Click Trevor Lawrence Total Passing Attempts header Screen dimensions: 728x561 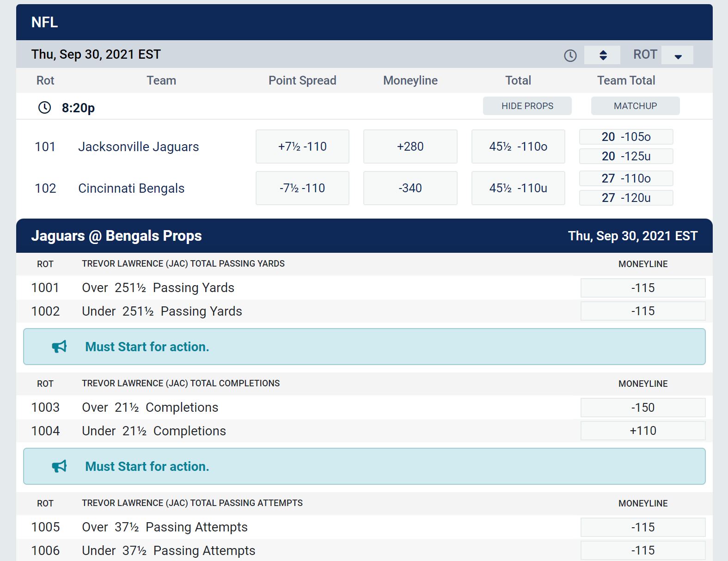click(192, 503)
